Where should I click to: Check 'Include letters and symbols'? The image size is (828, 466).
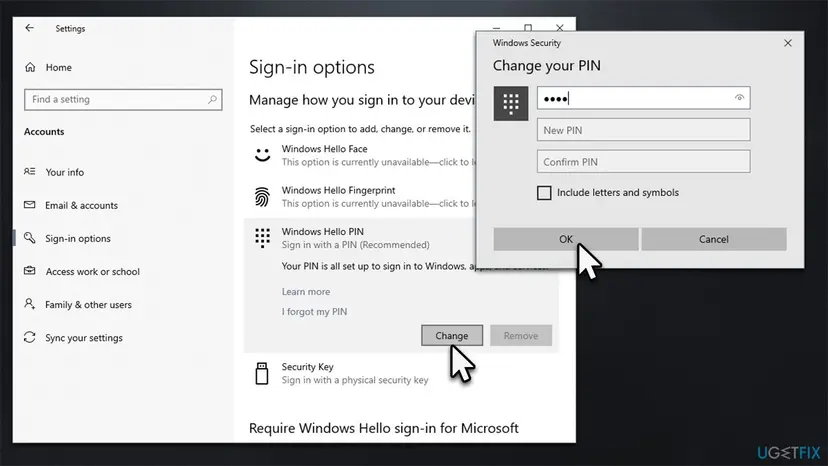544,193
